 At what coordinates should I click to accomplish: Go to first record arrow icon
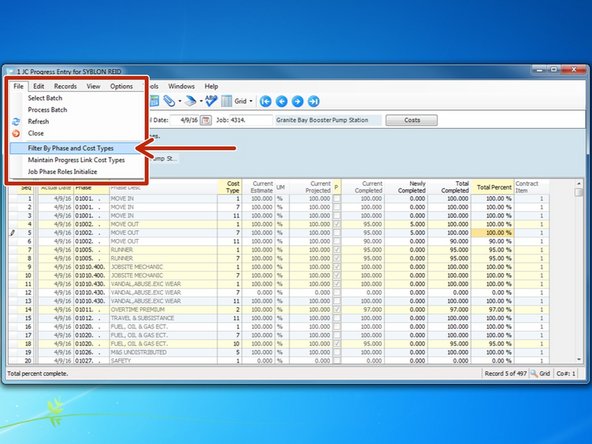pos(266,101)
